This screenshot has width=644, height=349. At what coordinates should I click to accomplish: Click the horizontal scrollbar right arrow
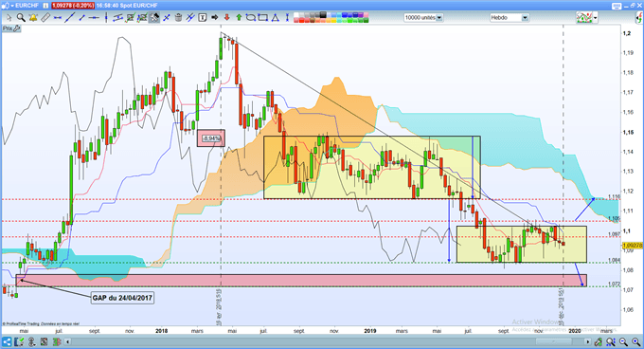pos(588,341)
